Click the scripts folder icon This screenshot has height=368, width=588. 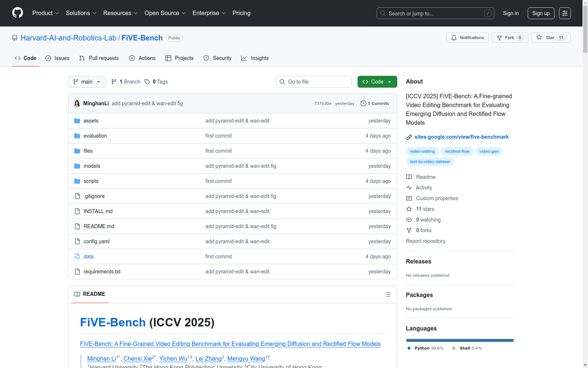coord(77,181)
